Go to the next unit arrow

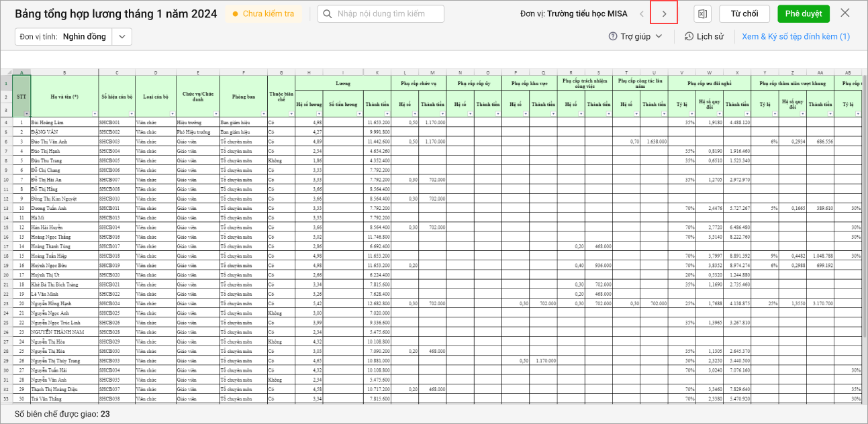coord(664,14)
